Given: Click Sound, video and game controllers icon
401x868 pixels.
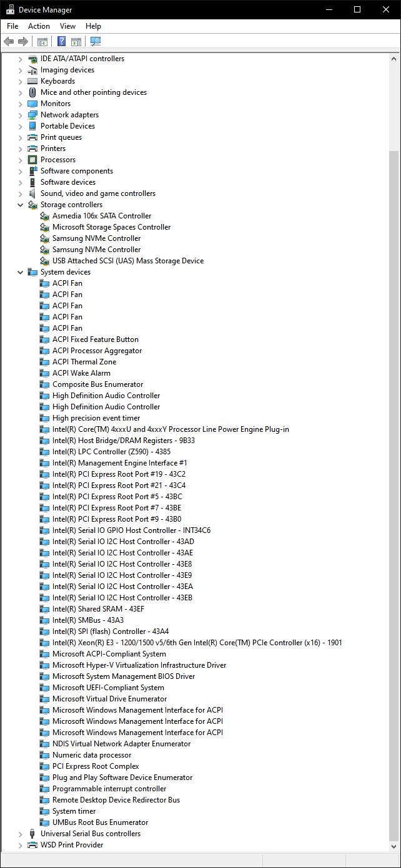Looking at the screenshot, I should [x=32, y=193].
